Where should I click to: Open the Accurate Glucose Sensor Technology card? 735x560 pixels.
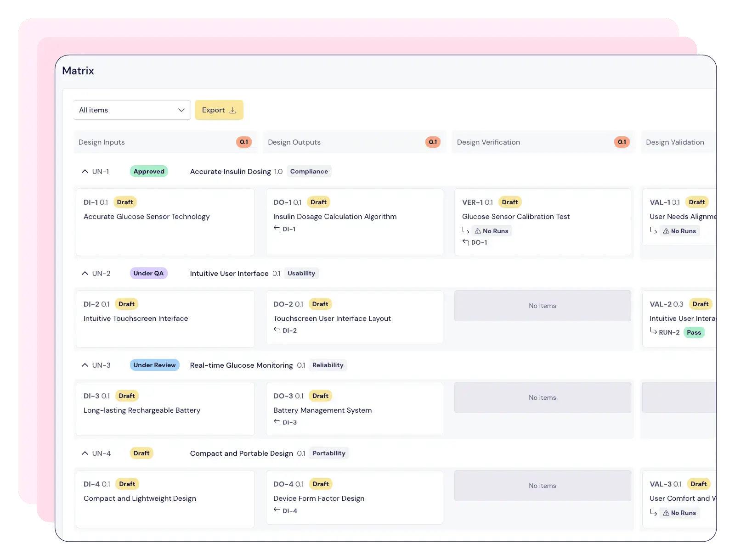pos(165,222)
